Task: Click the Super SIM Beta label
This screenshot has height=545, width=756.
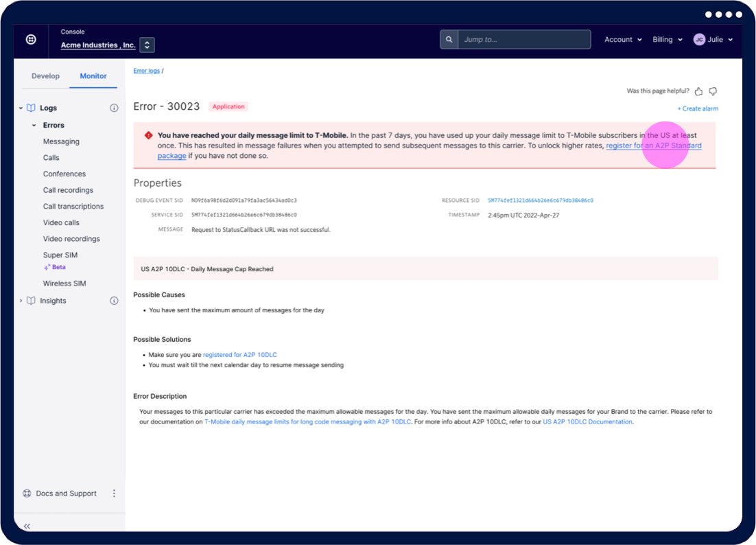Action: point(55,267)
